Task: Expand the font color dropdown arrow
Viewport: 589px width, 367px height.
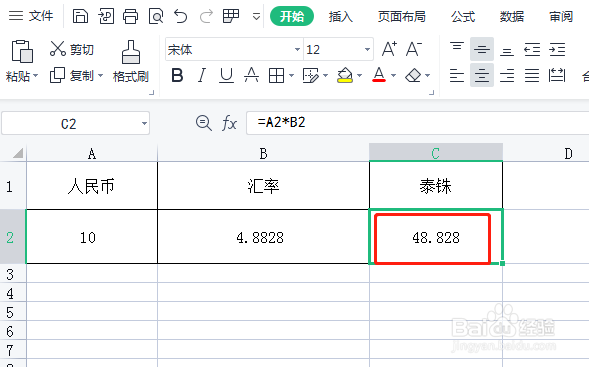Action: [x=393, y=76]
